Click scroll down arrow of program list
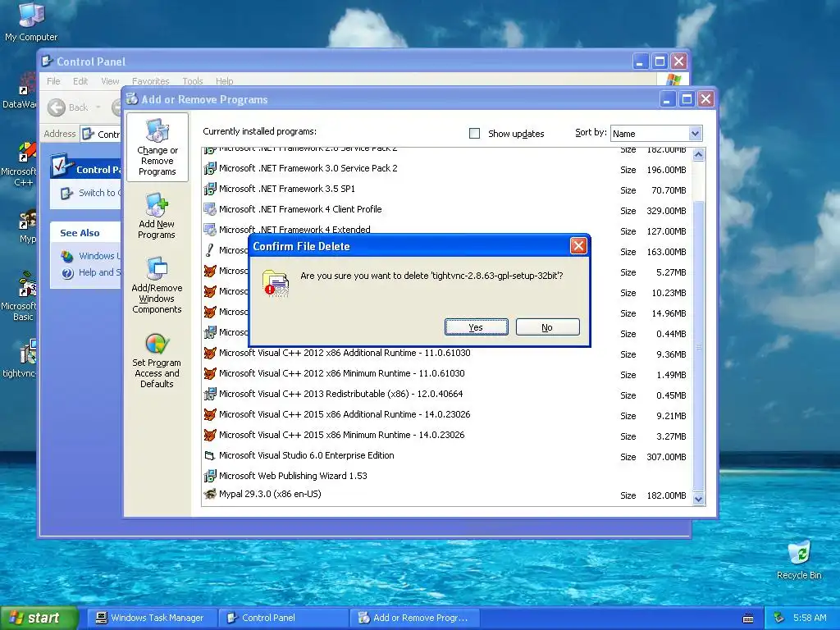The image size is (840, 630). [698, 499]
